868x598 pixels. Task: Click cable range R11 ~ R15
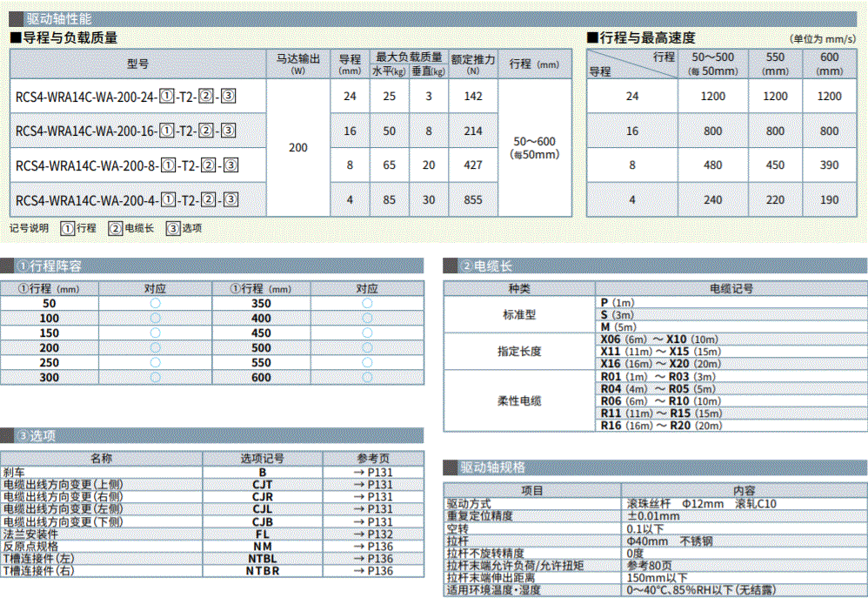point(662,413)
